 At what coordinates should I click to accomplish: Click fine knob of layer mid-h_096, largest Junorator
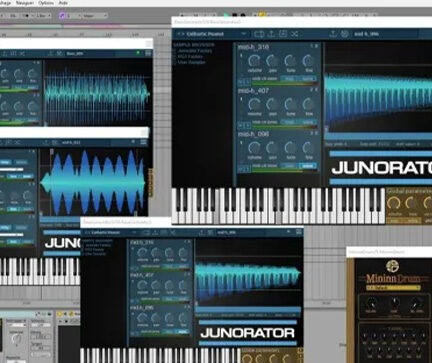point(309,148)
